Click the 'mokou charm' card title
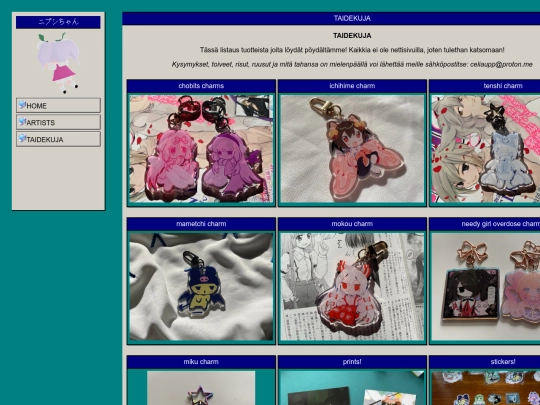Viewport: 540px width, 405px height. [x=352, y=224]
